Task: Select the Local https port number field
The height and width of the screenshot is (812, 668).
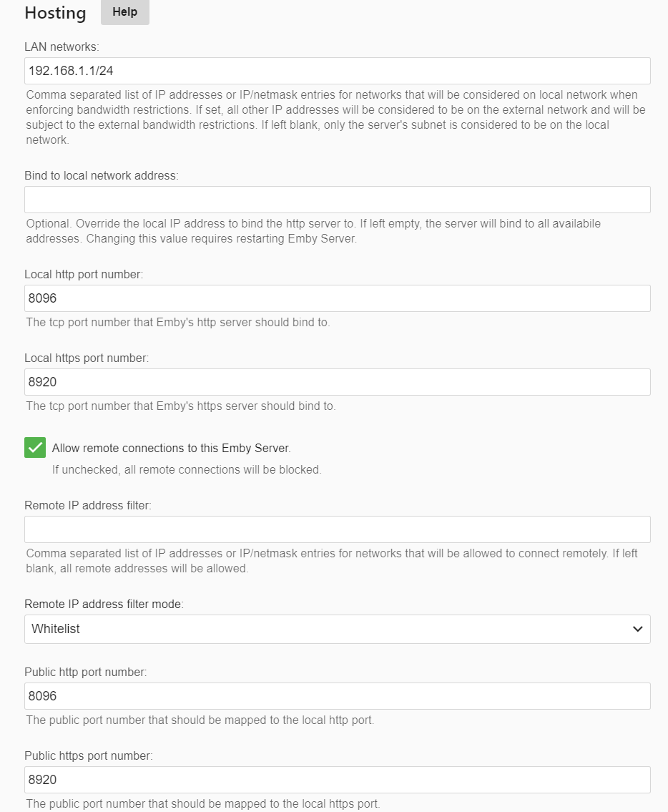Action: [x=337, y=382]
